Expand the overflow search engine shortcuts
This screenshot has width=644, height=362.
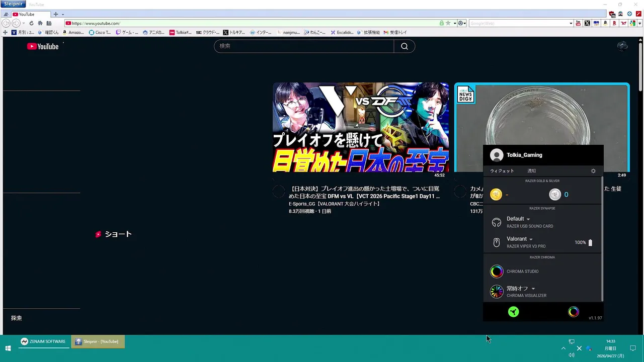click(640, 23)
